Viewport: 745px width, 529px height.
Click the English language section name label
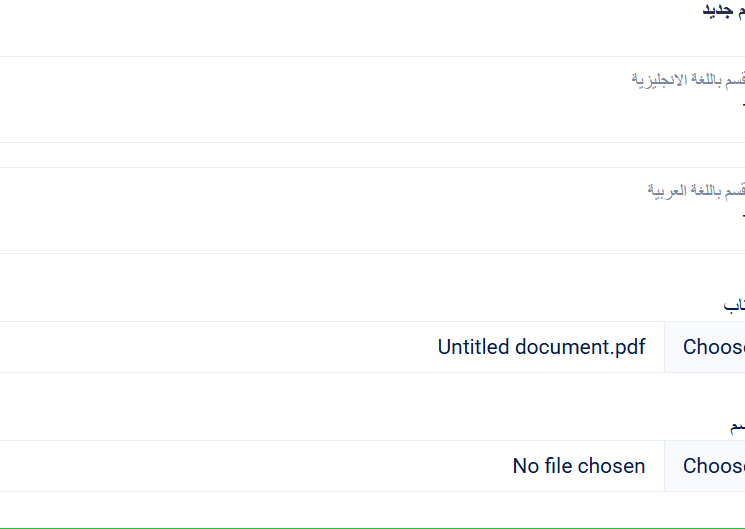688,79
